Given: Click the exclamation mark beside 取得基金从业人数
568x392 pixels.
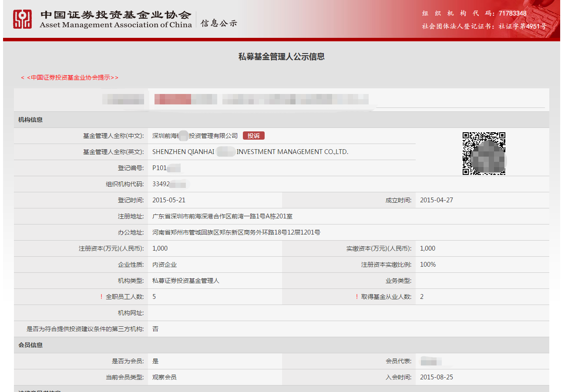Looking at the screenshot, I should pyautogui.click(x=357, y=297).
